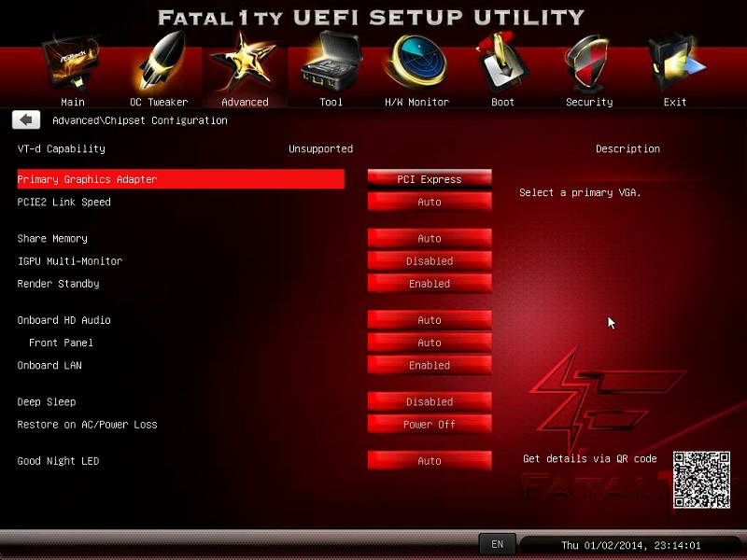Open the Main monitor icon
Viewport: 747px width, 560px height.
point(72,63)
